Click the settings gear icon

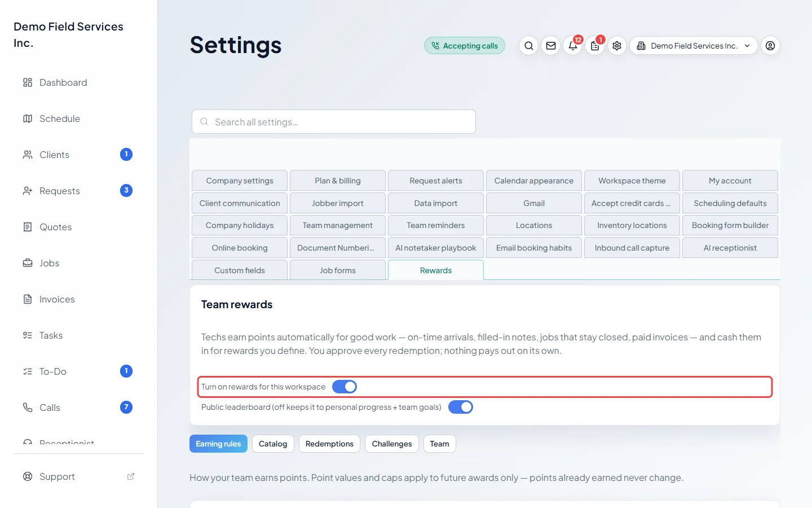click(x=617, y=46)
